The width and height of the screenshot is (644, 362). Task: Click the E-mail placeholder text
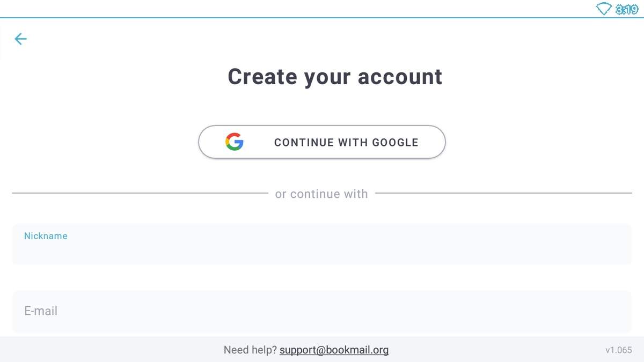pos(41,311)
